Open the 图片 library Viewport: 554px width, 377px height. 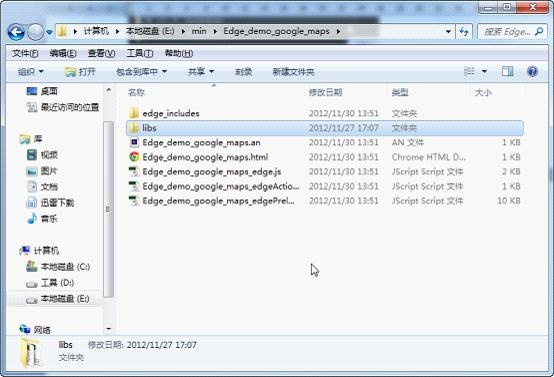pyautogui.click(x=49, y=171)
